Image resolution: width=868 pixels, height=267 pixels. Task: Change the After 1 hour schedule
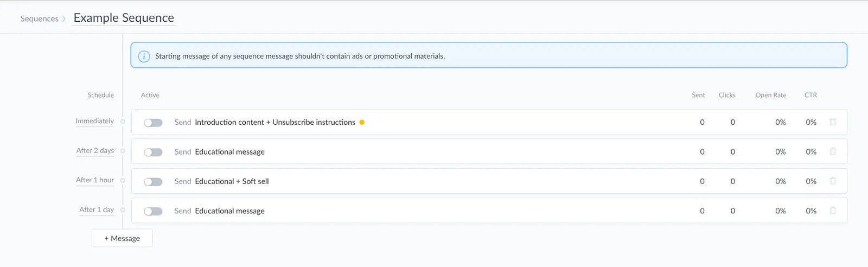95,180
